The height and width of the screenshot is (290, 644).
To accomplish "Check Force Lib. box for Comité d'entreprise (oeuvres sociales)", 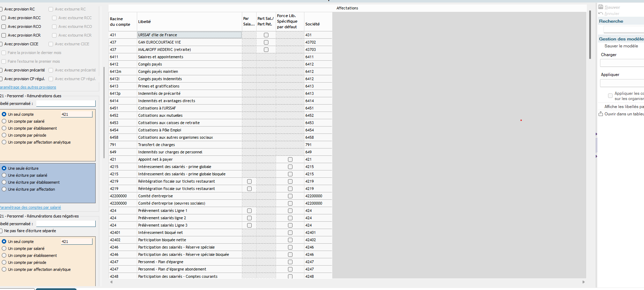I will [290, 203].
